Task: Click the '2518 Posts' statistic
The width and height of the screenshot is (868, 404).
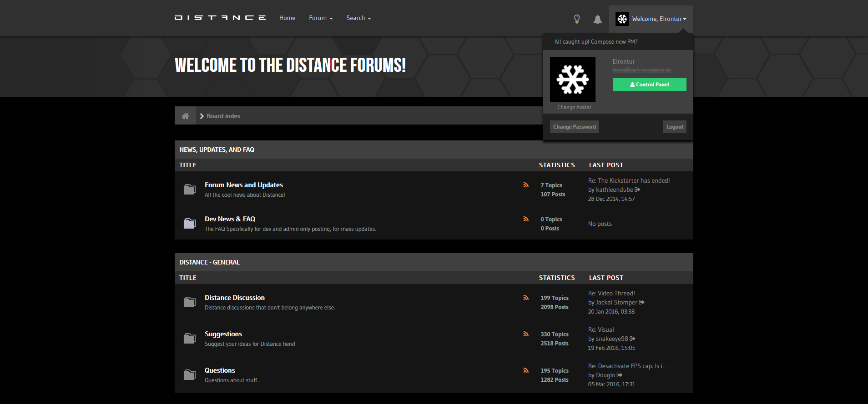Action: (555, 343)
